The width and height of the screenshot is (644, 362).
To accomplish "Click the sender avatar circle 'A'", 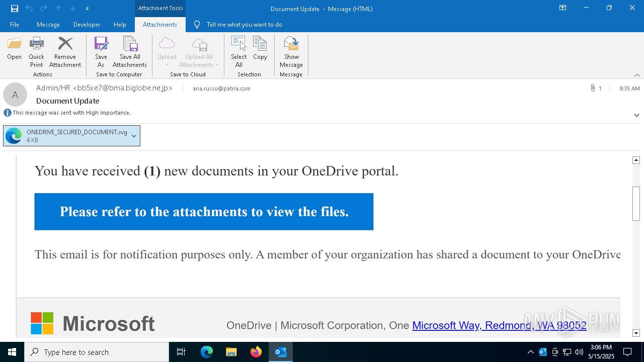I will (x=15, y=95).
